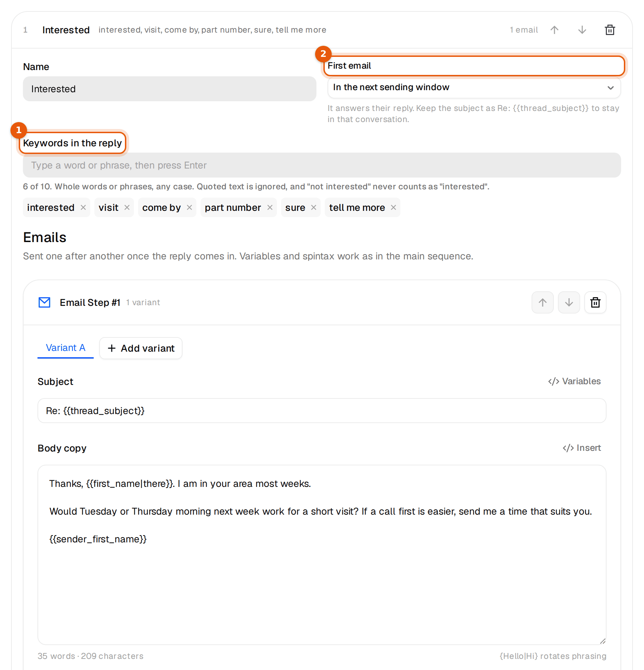
Task: Delete Email Step #1
Action: click(x=595, y=302)
